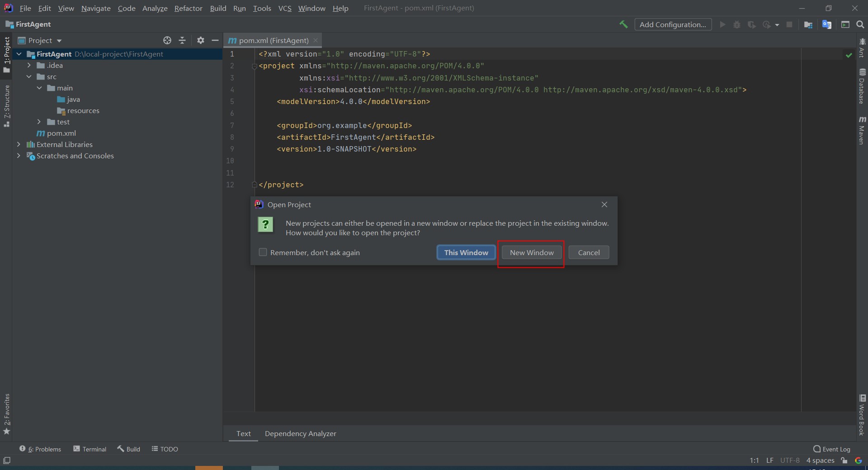Click the Run with Profiler icon
The image size is (868, 470).
766,24
